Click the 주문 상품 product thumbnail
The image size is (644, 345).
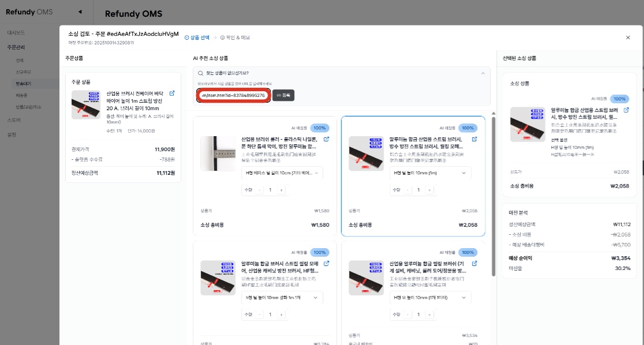tap(86, 105)
